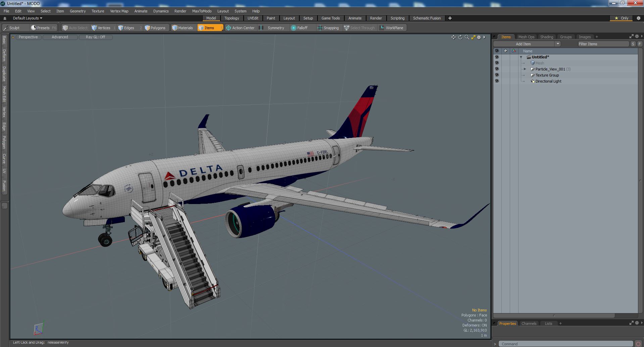Open the Action Center options
Image resolution: width=644 pixels, height=347 pixels.
click(x=240, y=28)
